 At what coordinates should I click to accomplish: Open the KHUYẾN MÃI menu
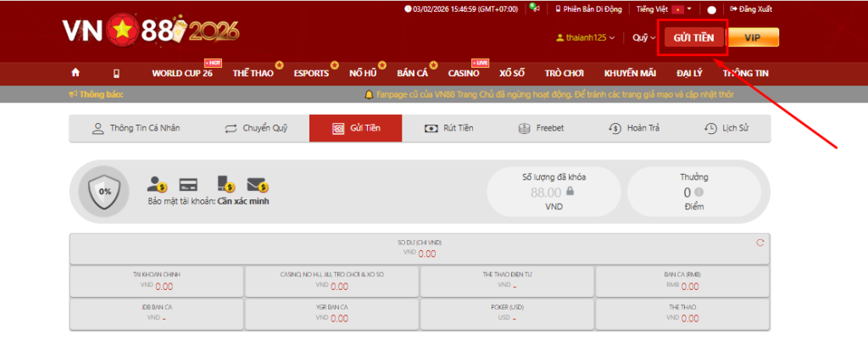[x=630, y=73]
